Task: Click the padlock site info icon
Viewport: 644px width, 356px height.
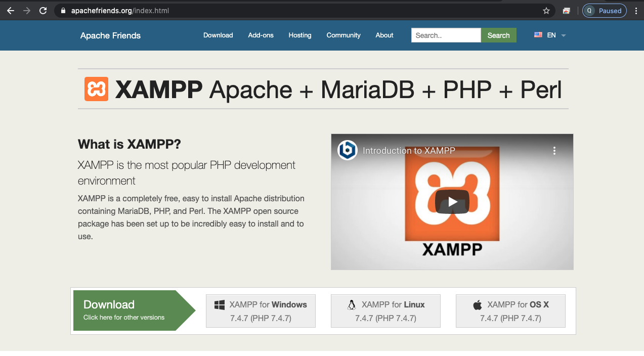Action: 63,11
